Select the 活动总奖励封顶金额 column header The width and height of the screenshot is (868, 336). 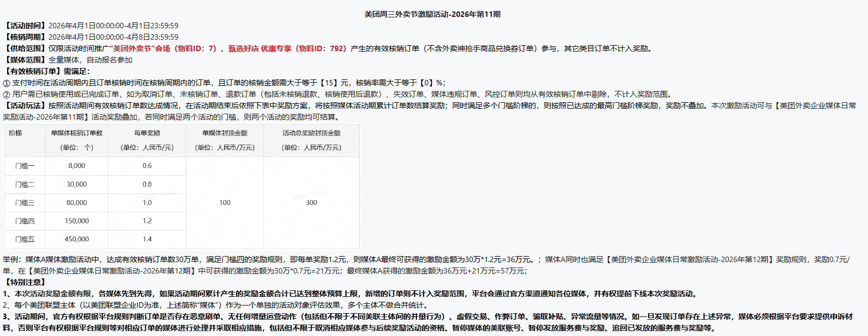point(311,133)
